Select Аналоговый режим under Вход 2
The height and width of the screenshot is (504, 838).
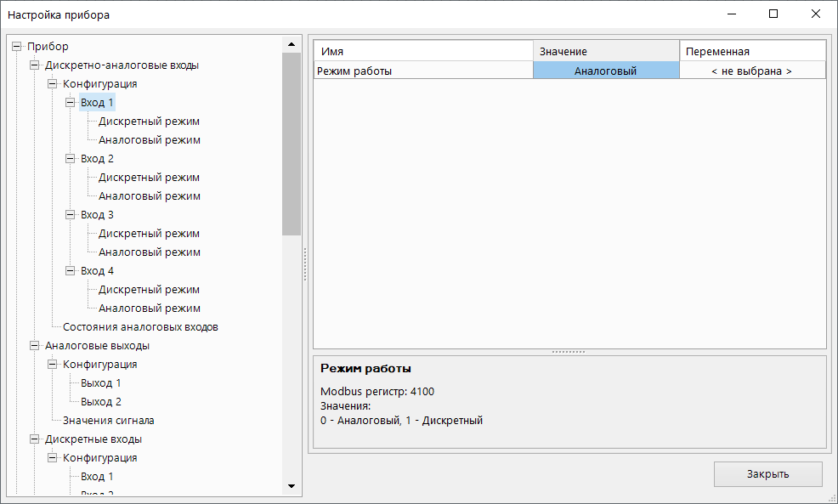[x=149, y=196]
